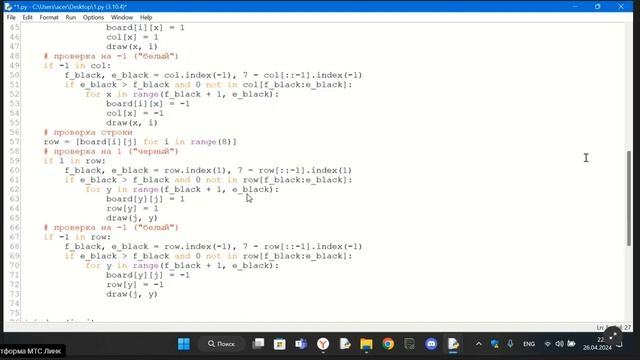This screenshot has height=360, width=640.
Task: Click "draw(j, y)" on line 73
Action: 132,294
